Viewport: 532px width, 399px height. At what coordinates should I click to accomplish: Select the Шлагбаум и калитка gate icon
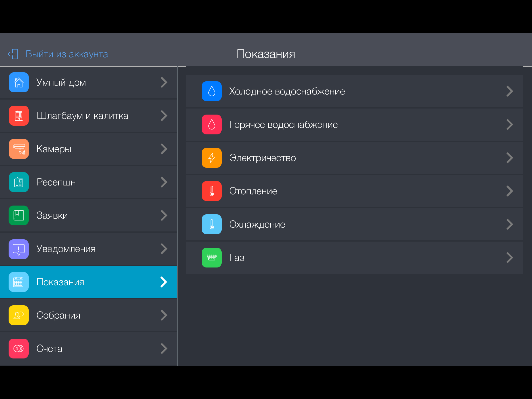tap(19, 116)
